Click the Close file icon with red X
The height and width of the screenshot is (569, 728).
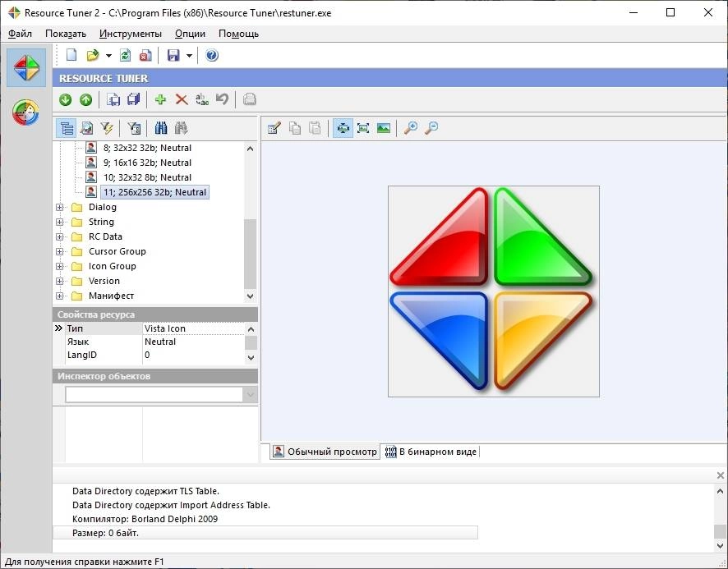[x=145, y=55]
